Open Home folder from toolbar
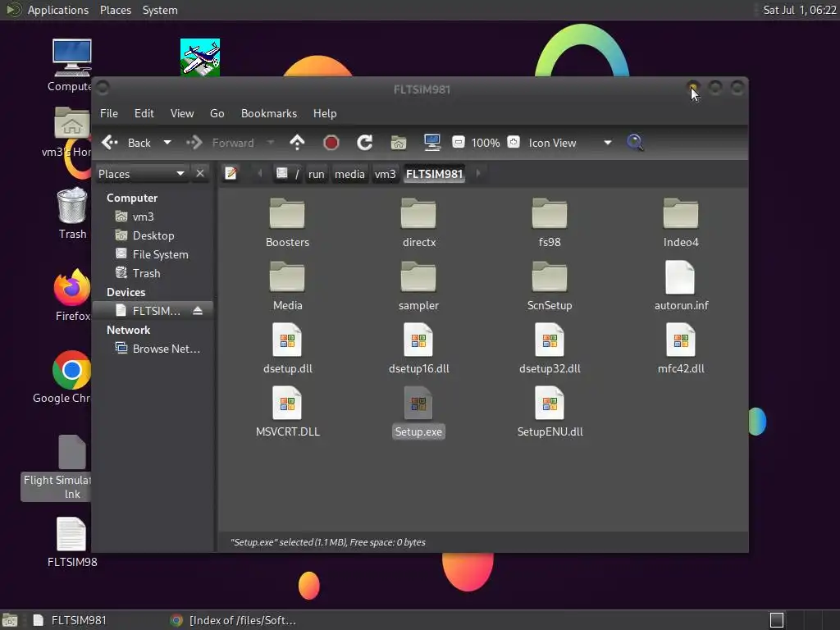The image size is (840, 630). (x=399, y=143)
